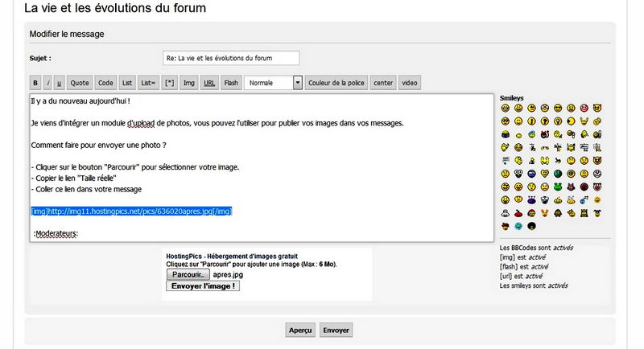Viewport: 644px width, 349px height.
Task: Insert Img BBCode tag
Action: (x=189, y=83)
